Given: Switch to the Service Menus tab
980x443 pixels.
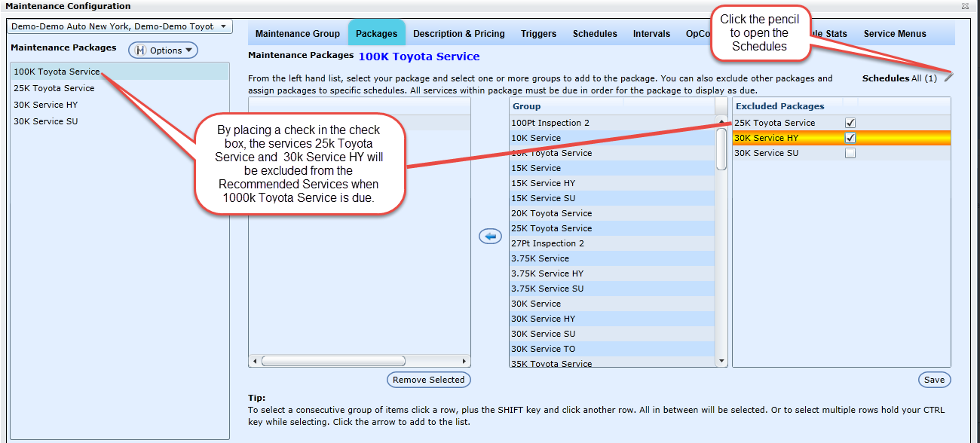Looking at the screenshot, I should [x=895, y=34].
